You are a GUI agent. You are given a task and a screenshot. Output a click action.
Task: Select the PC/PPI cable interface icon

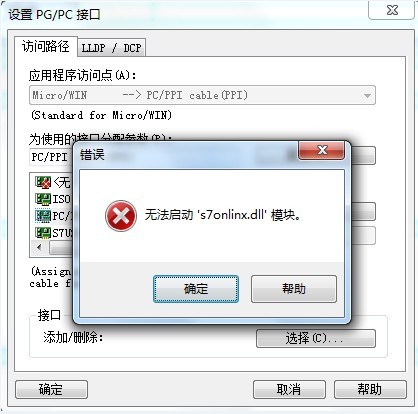click(x=43, y=216)
